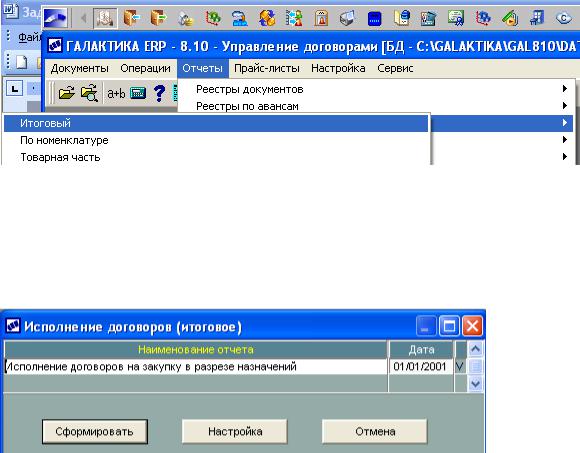Open the blue building chart module icon

click(537, 18)
